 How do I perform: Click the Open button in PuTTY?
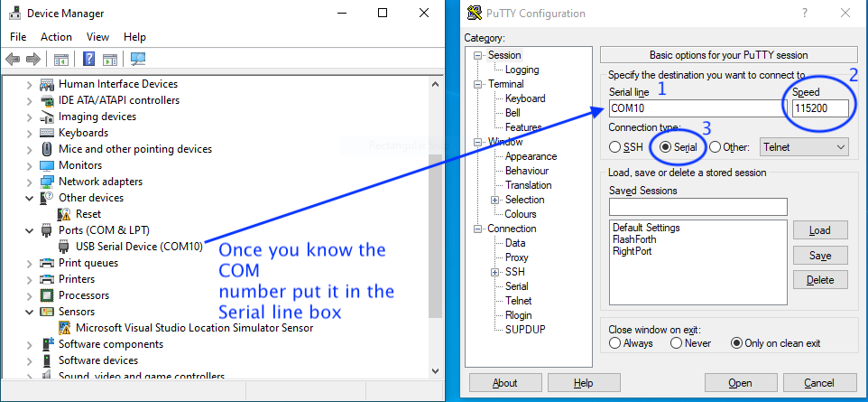[x=740, y=383]
